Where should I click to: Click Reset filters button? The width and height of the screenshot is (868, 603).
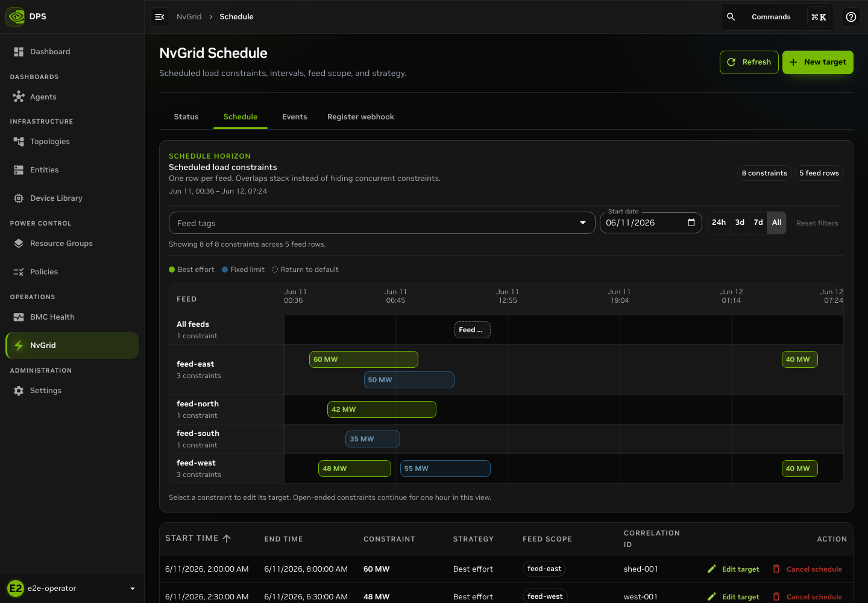(817, 223)
